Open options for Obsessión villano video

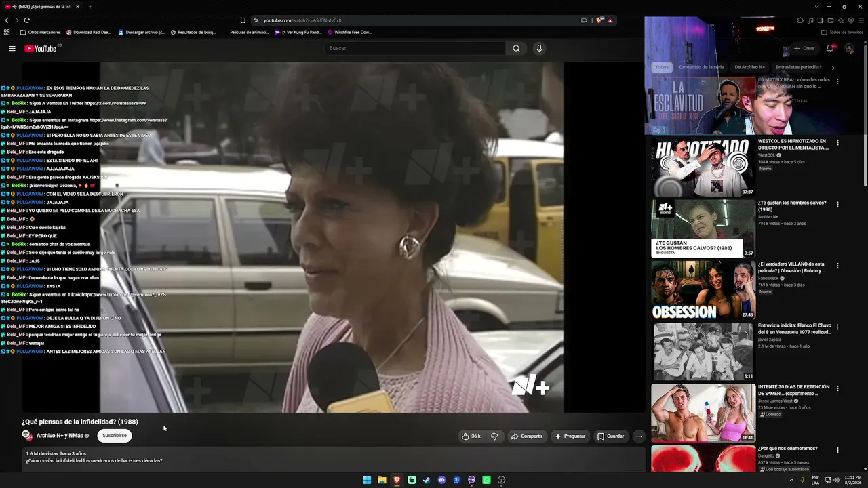pyautogui.click(x=837, y=266)
